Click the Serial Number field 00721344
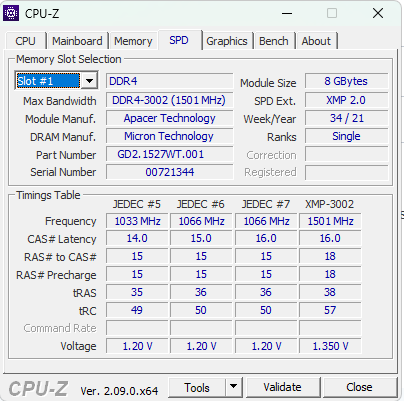The height and width of the screenshot is (401, 404). (170, 172)
